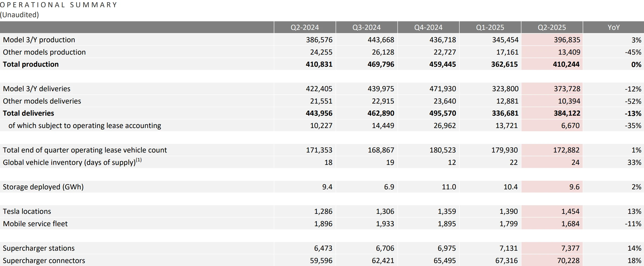Click Q2-2025 Supercharger stations value 7,377

570,248
